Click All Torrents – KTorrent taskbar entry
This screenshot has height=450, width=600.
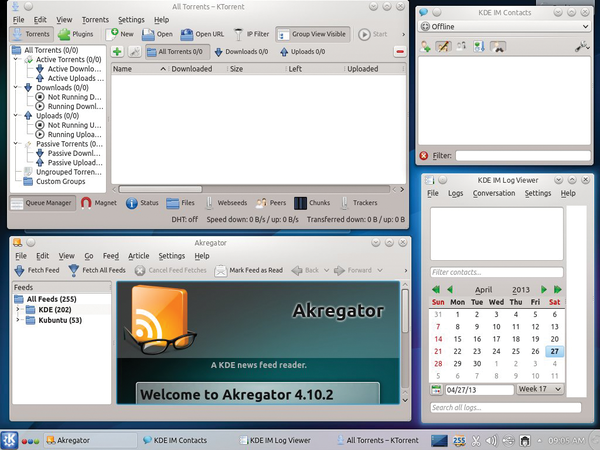(x=378, y=440)
